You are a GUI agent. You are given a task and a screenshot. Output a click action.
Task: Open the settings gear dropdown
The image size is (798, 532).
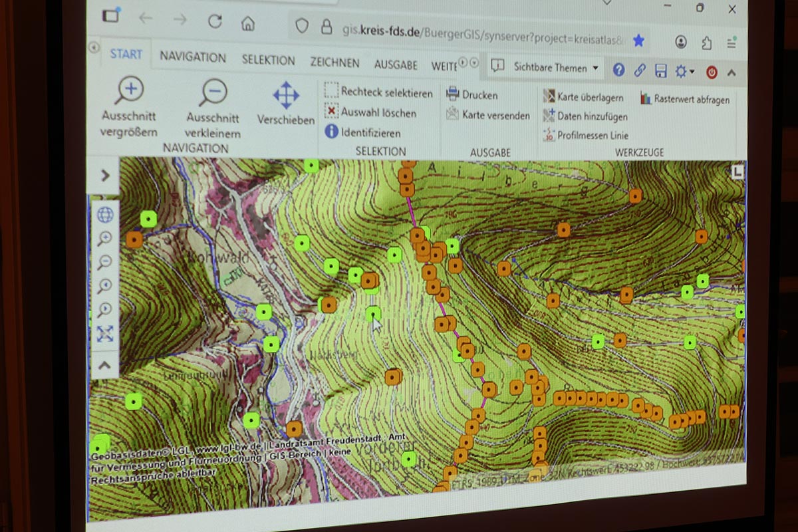pyautogui.click(x=683, y=71)
